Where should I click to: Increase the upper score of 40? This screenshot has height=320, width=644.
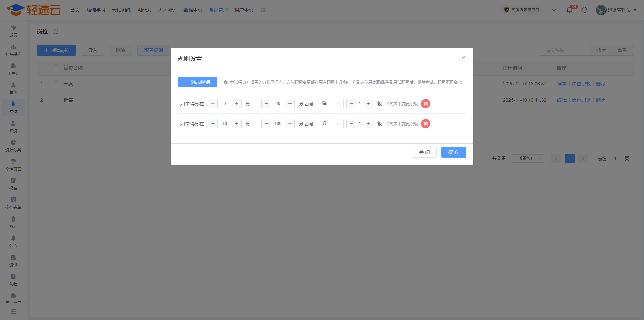[x=290, y=104]
